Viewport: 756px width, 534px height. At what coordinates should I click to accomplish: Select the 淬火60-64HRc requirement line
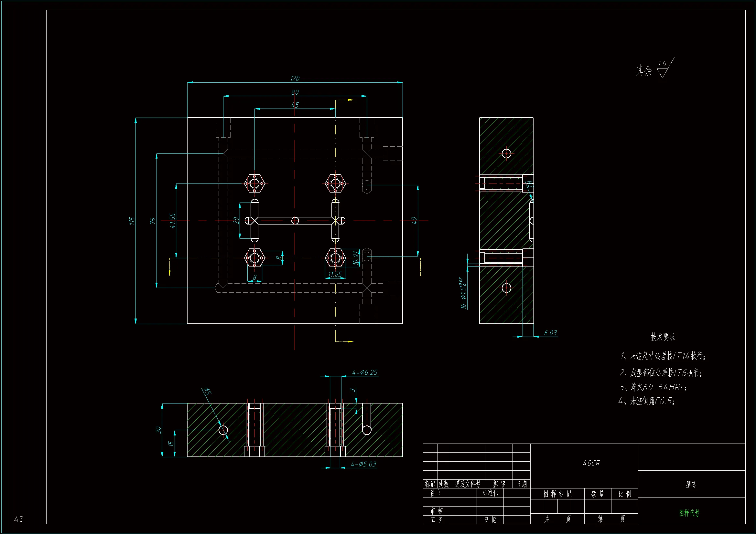653,387
